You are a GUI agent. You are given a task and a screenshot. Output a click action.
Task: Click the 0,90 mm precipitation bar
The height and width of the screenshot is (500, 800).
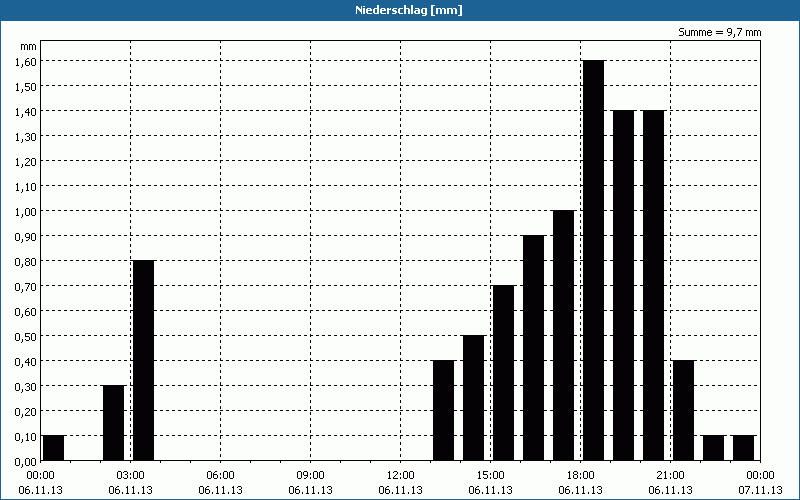click(x=534, y=348)
